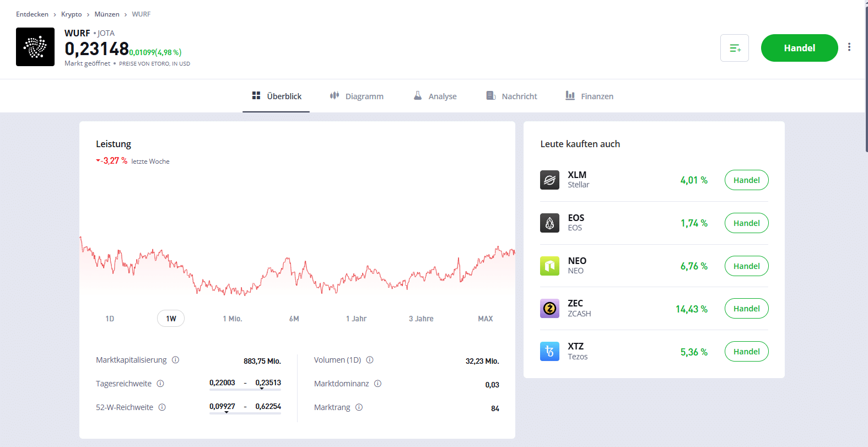The height and width of the screenshot is (447, 868).
Task: Select the 1D chart range
Action: click(x=110, y=319)
